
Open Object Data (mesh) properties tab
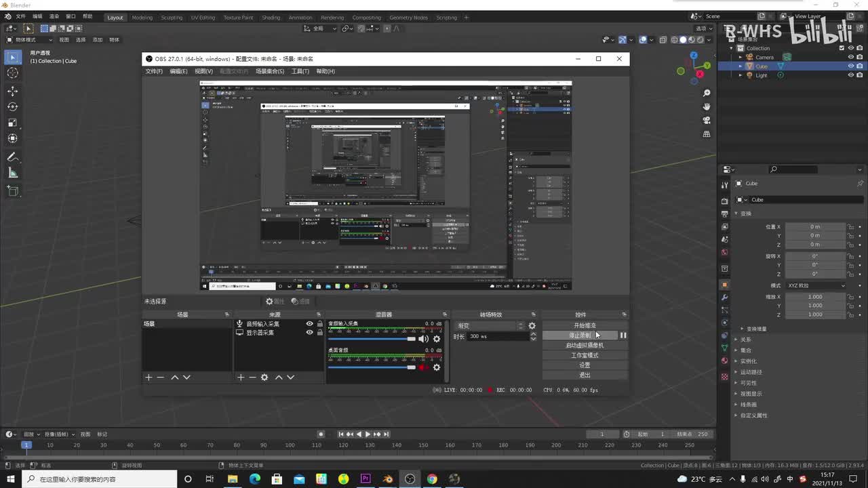click(x=724, y=348)
